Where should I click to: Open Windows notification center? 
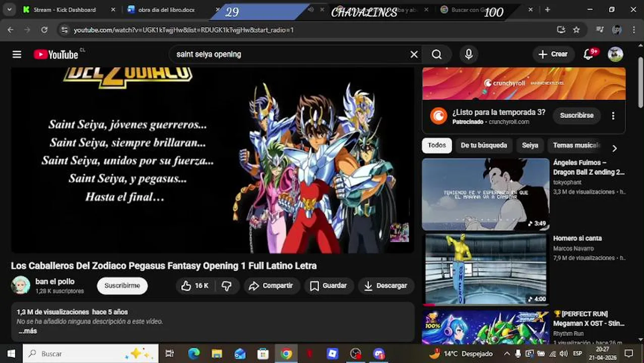tap(629, 354)
